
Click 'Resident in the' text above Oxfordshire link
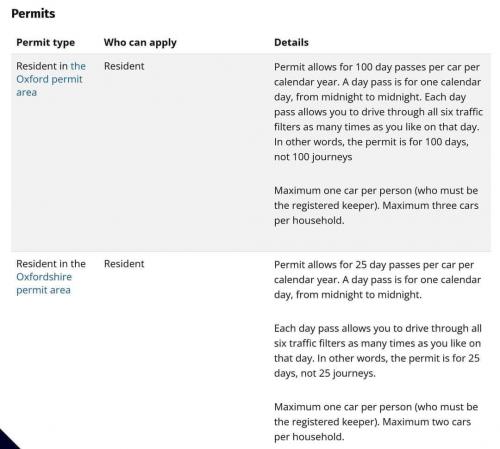(x=51, y=264)
